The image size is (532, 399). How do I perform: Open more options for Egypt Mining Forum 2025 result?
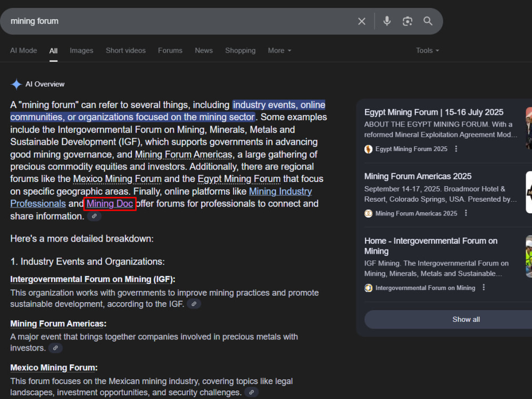point(456,149)
